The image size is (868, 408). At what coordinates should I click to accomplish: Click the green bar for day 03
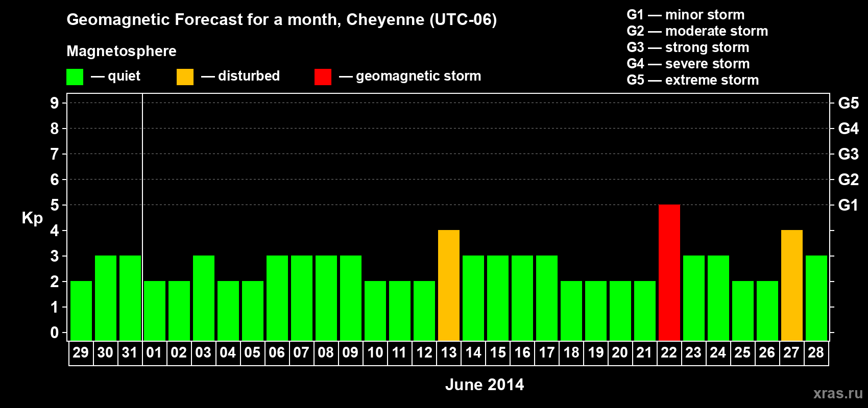[x=204, y=298]
